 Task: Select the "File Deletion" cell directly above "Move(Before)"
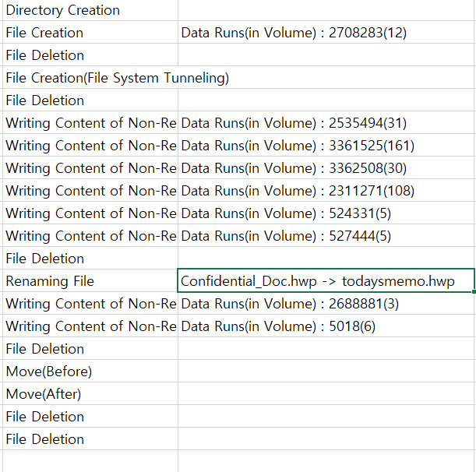click(90, 348)
